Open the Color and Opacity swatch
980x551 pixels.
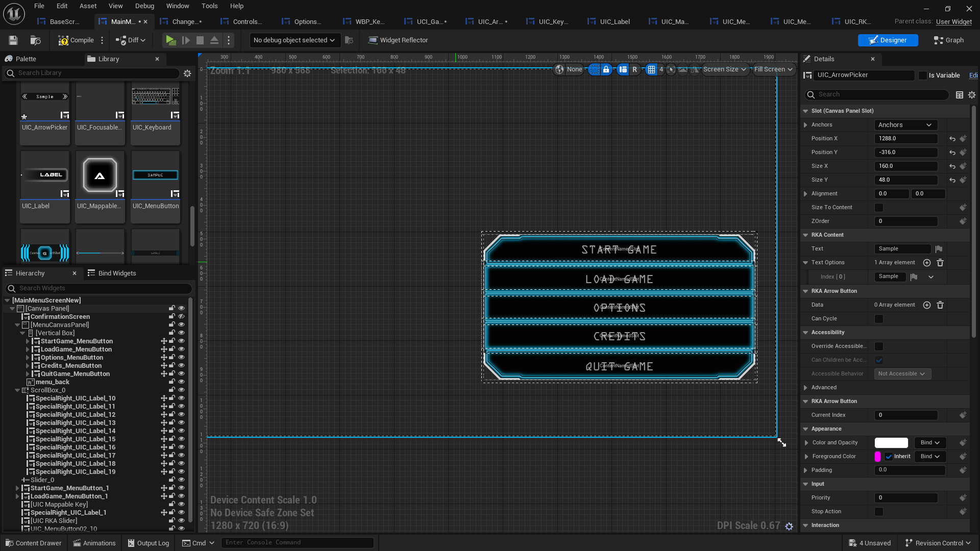pos(891,443)
